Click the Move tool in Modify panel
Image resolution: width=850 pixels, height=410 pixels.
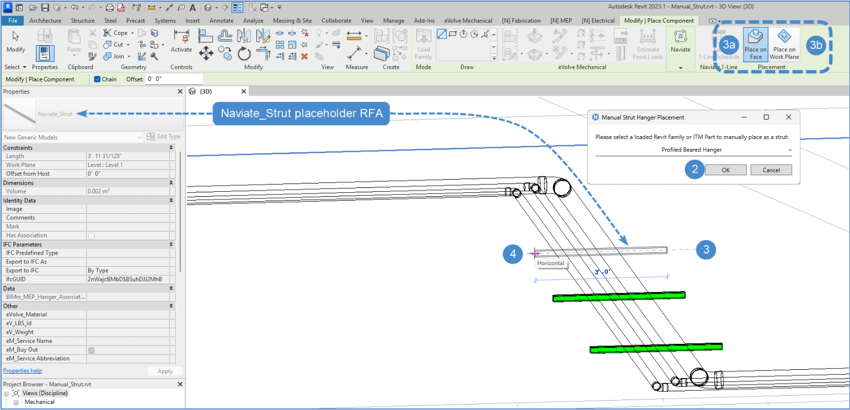pos(206,53)
